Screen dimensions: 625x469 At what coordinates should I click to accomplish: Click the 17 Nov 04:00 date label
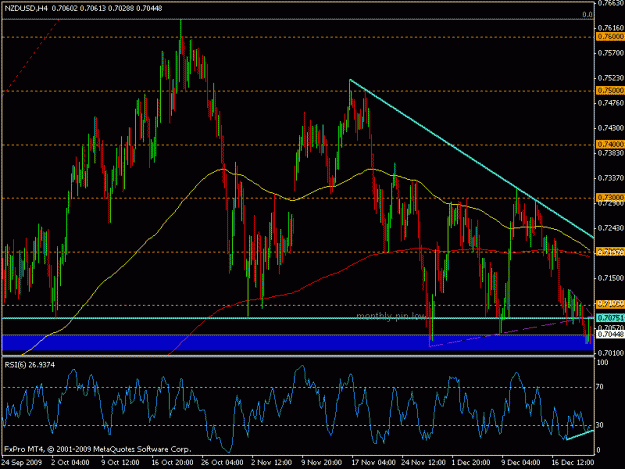point(373,462)
